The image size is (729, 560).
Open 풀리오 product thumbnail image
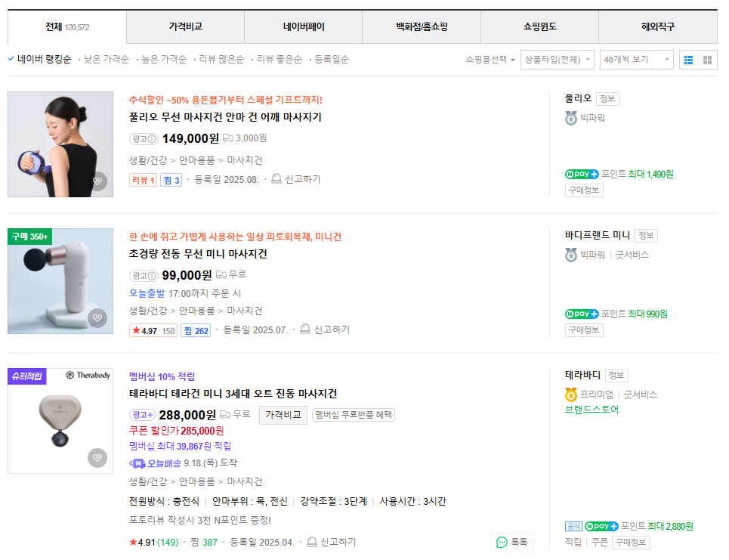click(60, 144)
